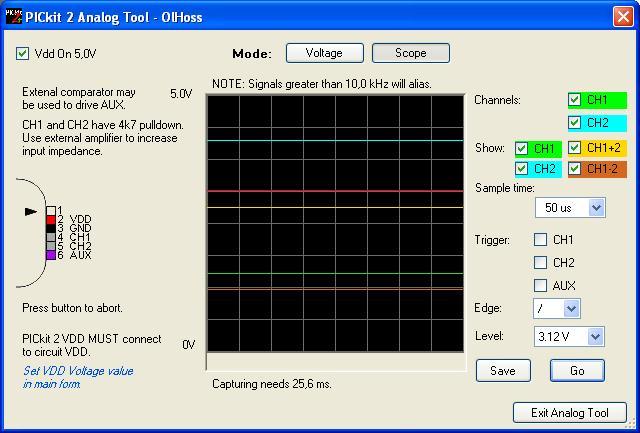
Task: Toggle the CH1+2 sum trace checkbox
Action: 575,148
